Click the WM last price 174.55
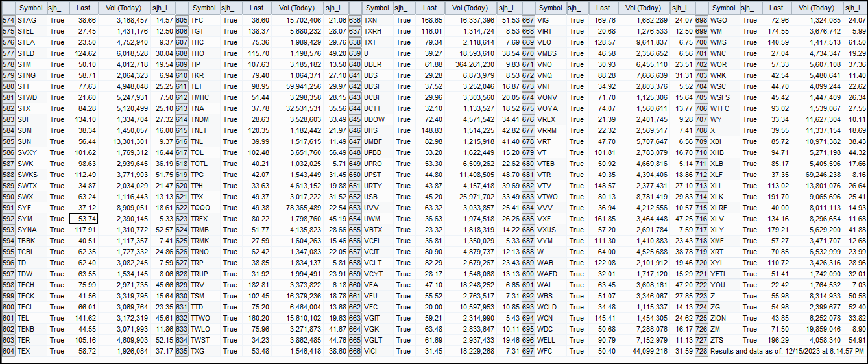The width and height of the screenshot is (868, 364). point(775,32)
